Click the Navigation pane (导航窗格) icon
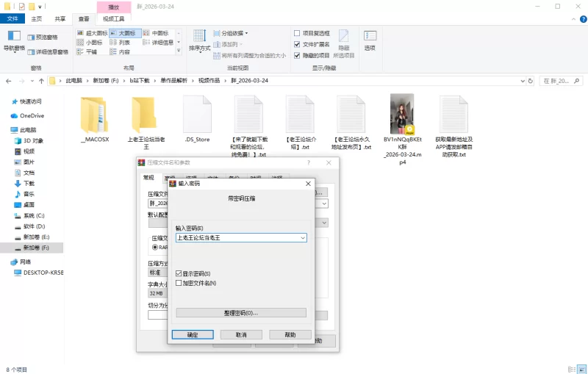Screen dimensions: 588x374 (x=14, y=37)
